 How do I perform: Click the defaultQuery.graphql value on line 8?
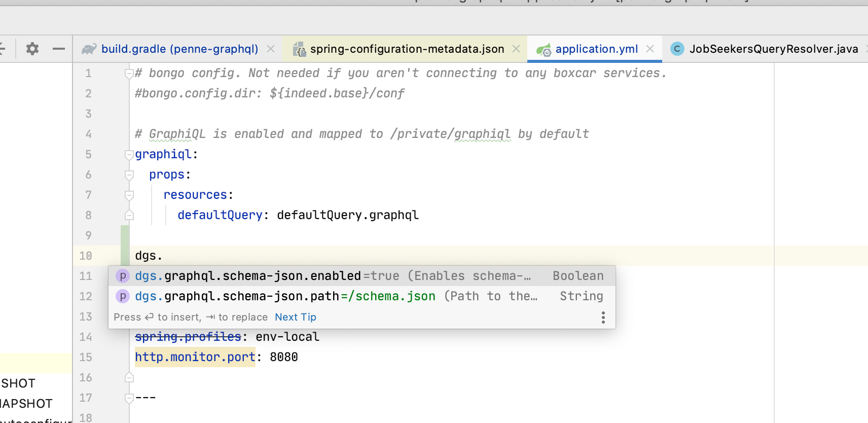pyautogui.click(x=348, y=215)
